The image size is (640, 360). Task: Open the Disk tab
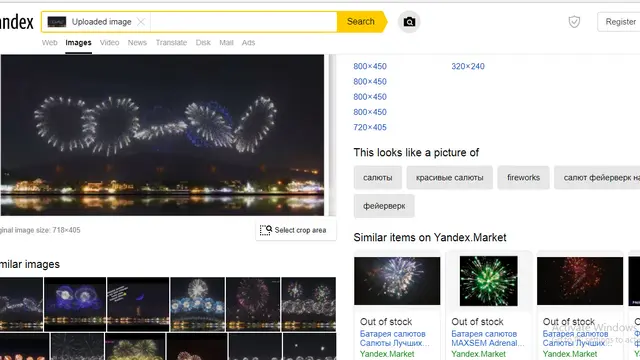203,42
